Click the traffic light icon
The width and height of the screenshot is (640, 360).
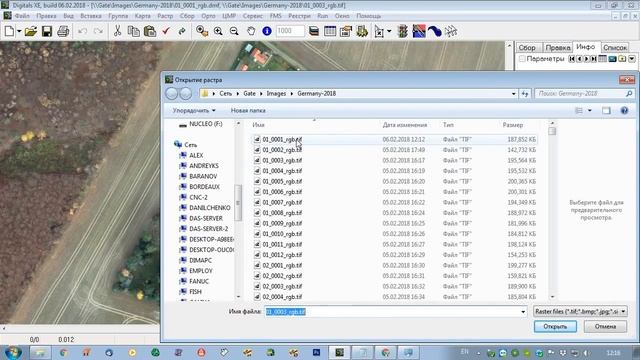coord(402,31)
